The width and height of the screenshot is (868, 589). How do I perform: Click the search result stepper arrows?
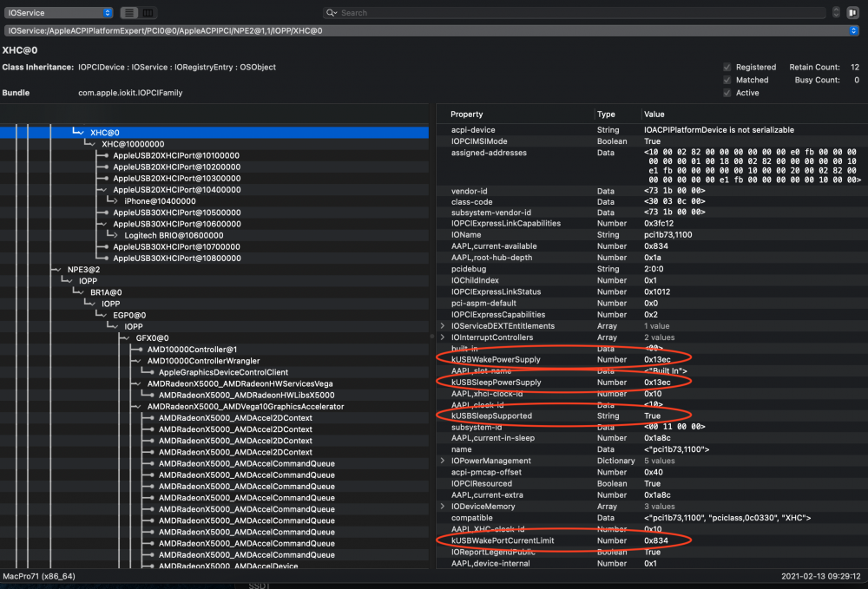click(x=836, y=13)
